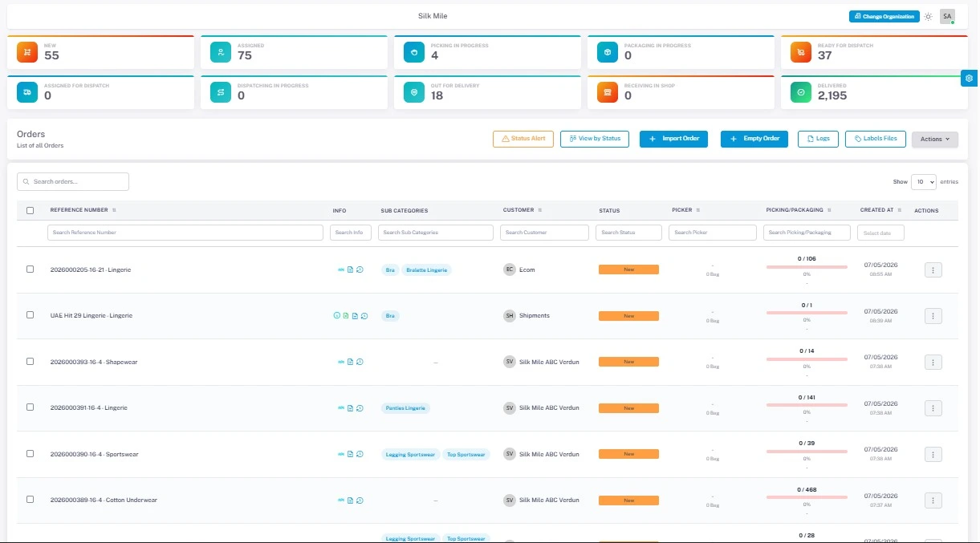
Task: Click the Dispatching In Progress arrows icon
Action: click(221, 92)
